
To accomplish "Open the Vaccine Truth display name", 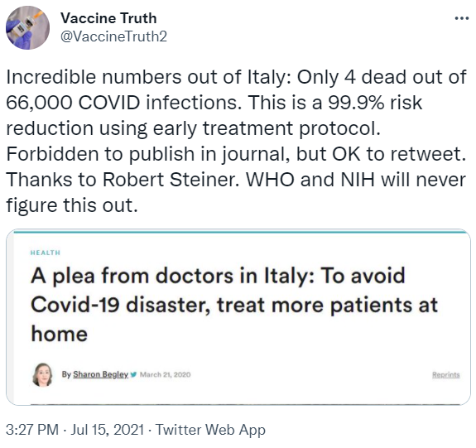I will tap(108, 18).
